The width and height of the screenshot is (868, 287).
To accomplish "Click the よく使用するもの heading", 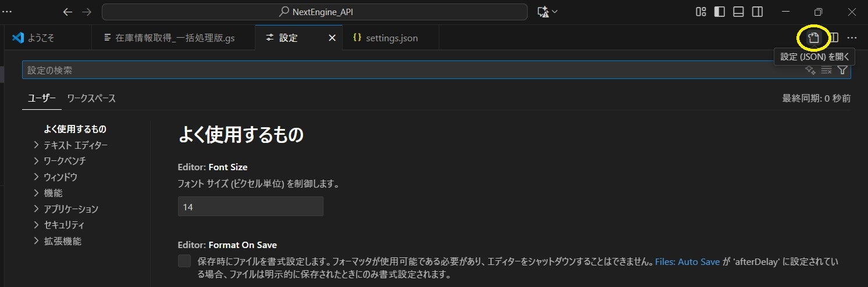I will pos(241,135).
